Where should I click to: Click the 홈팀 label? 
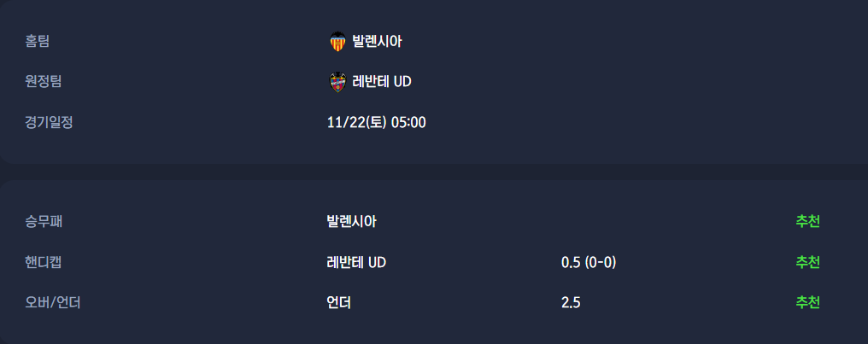tap(38, 41)
